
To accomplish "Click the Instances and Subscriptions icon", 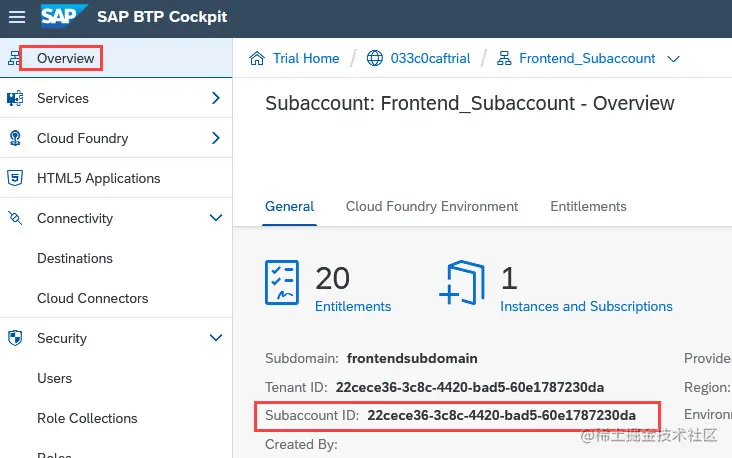I will click(x=462, y=282).
